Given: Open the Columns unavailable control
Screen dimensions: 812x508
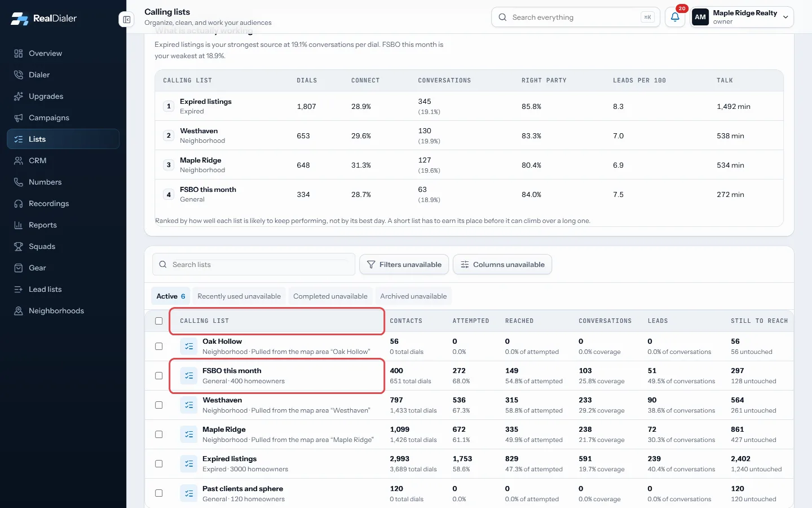Looking at the screenshot, I should (x=502, y=264).
